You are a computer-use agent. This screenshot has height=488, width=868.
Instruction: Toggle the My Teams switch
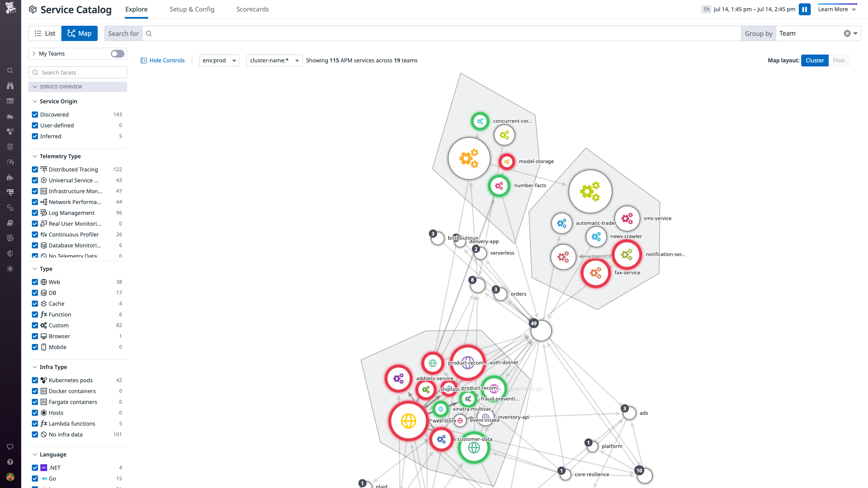(117, 54)
